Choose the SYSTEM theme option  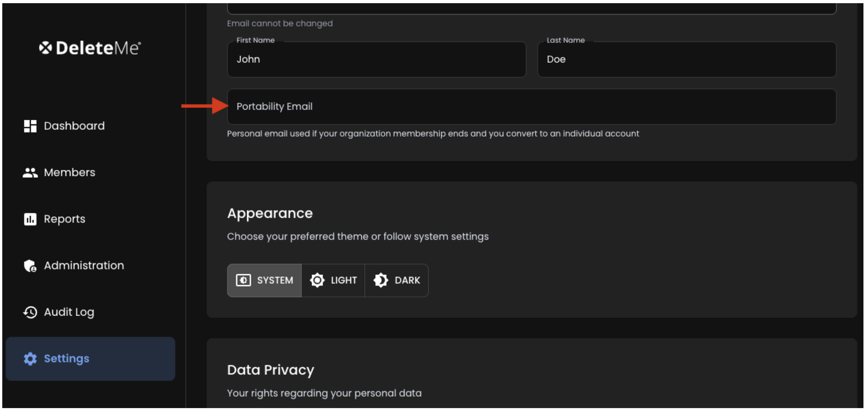(264, 281)
